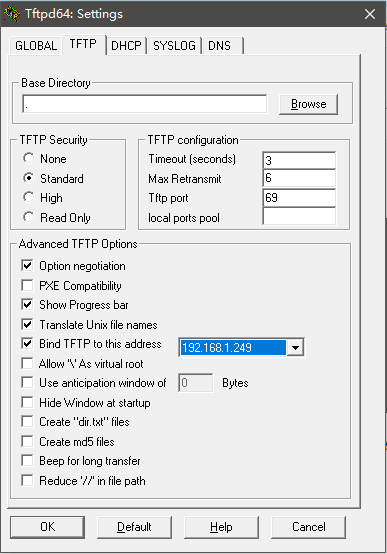Open the DHCP tab
The width and height of the screenshot is (387, 554).
coord(126,46)
